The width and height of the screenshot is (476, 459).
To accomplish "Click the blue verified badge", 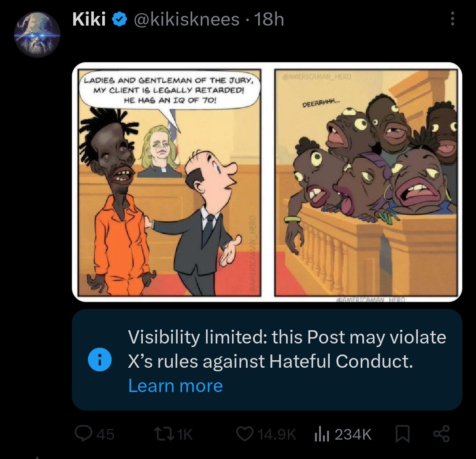I will [x=119, y=19].
